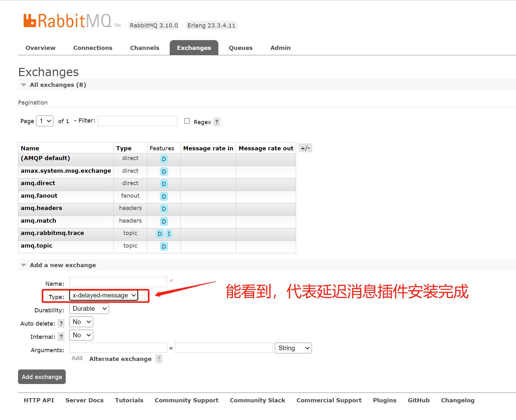Click the Alternate exchange argument link
This screenshot has height=420, width=516.
(x=120, y=359)
